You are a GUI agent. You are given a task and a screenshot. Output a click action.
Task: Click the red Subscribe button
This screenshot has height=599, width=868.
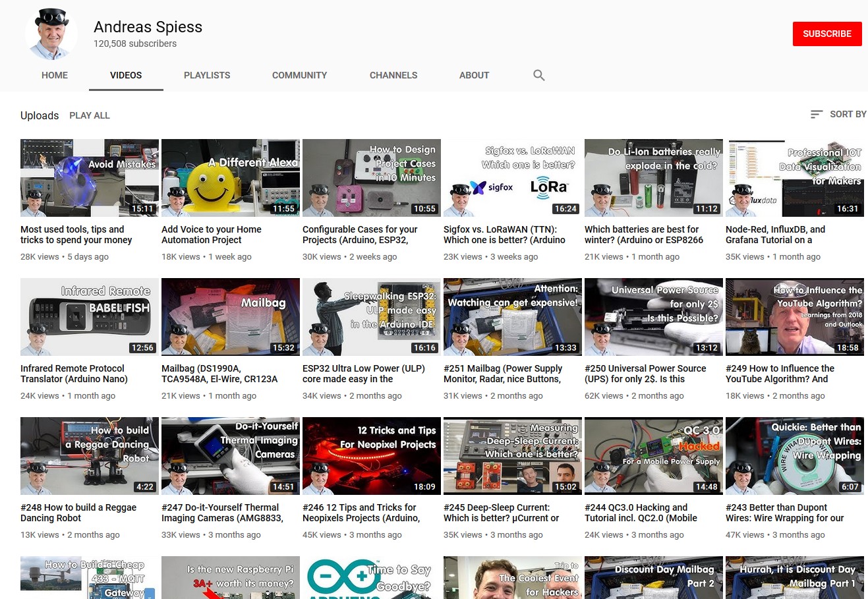click(x=826, y=34)
